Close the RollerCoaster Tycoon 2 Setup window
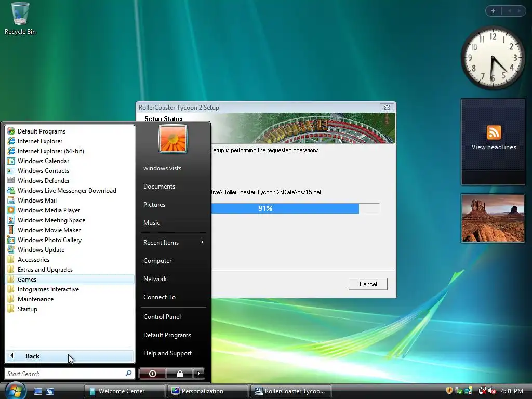The width and height of the screenshot is (532, 399). (387, 107)
